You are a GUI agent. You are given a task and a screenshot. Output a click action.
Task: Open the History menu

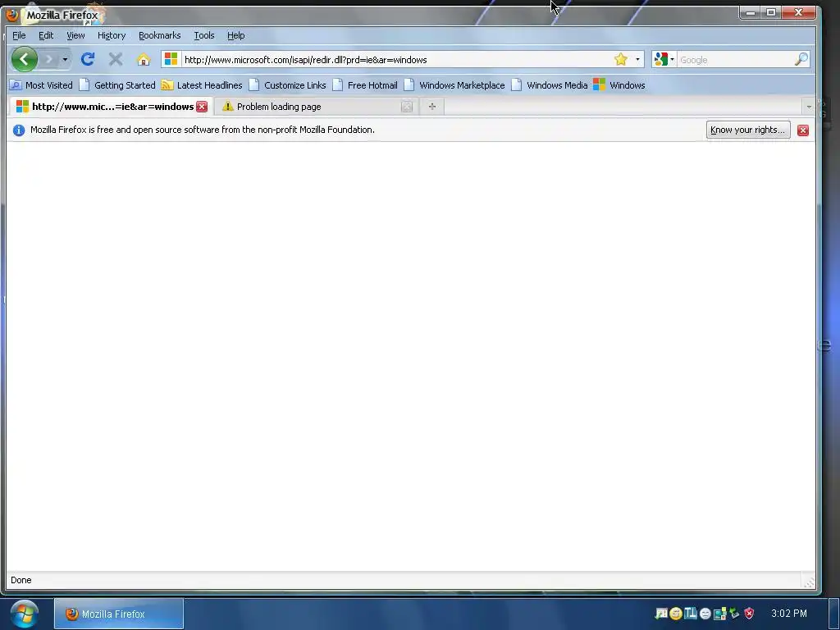[x=112, y=35]
